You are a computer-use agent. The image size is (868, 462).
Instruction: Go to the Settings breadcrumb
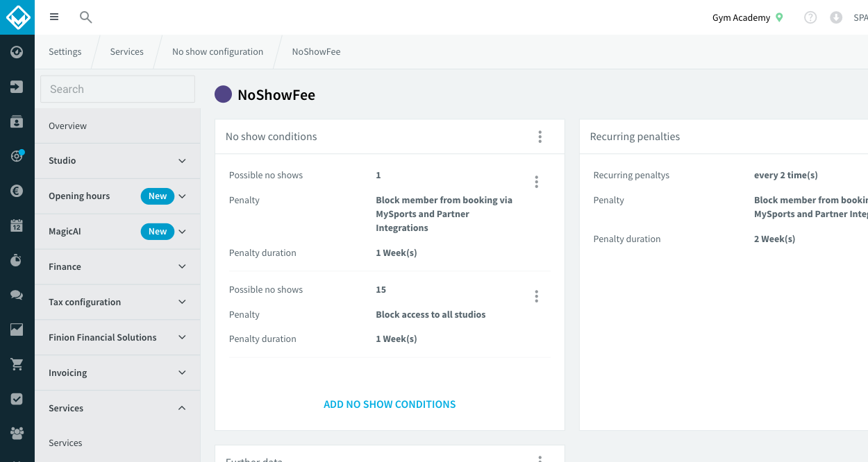(x=65, y=52)
